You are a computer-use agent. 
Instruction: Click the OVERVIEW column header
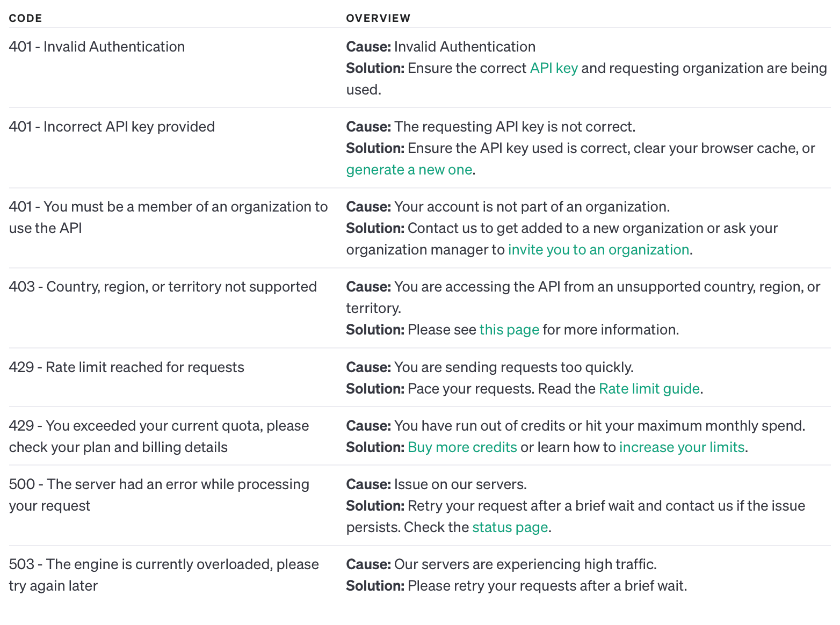point(378,18)
